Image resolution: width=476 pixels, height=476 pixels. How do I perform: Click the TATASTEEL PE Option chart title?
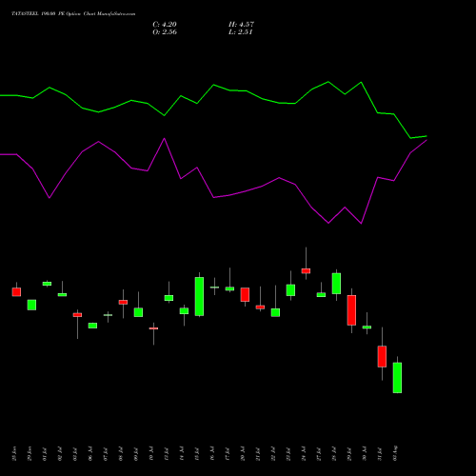pos(73,14)
